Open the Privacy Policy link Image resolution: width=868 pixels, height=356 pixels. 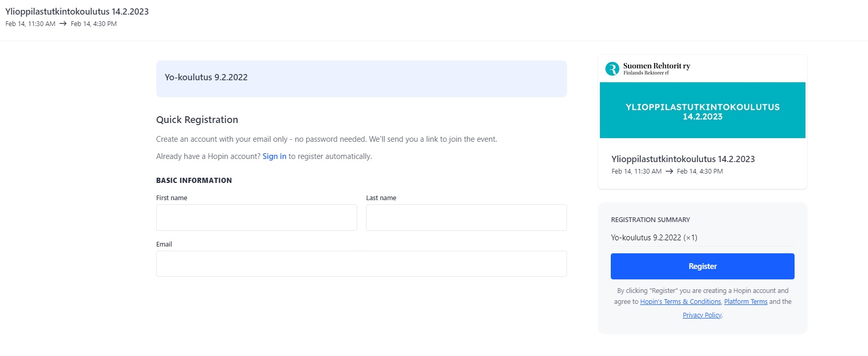pyautogui.click(x=702, y=315)
